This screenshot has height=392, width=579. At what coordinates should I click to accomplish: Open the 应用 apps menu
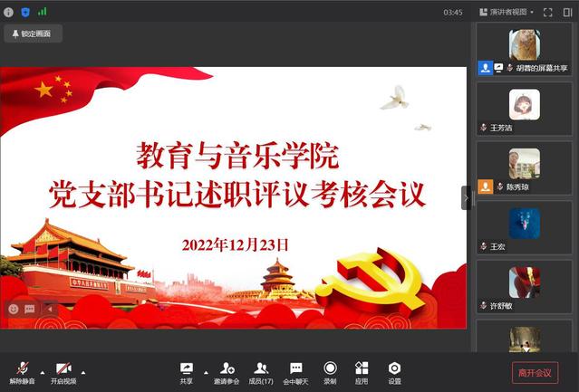(362, 373)
